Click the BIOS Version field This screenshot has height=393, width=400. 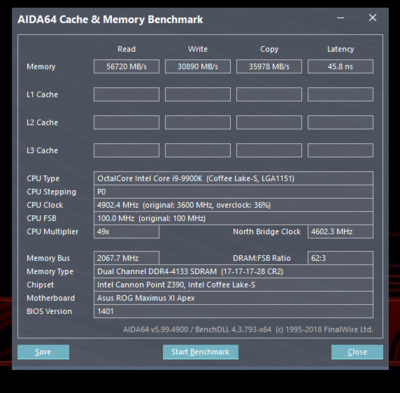[x=233, y=312]
